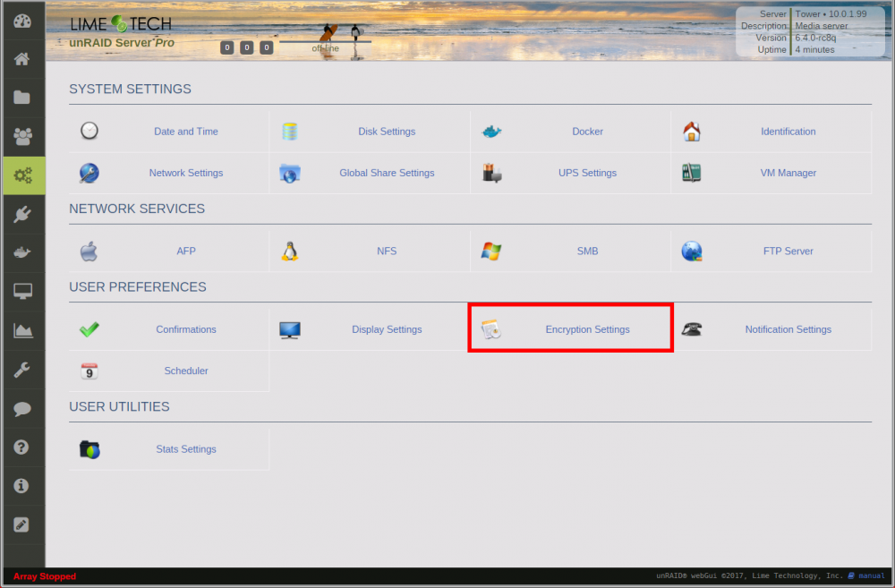Open Display Settings link

pos(387,329)
